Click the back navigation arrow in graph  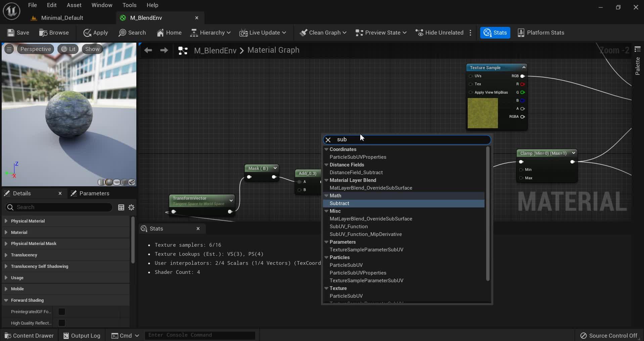click(x=148, y=50)
